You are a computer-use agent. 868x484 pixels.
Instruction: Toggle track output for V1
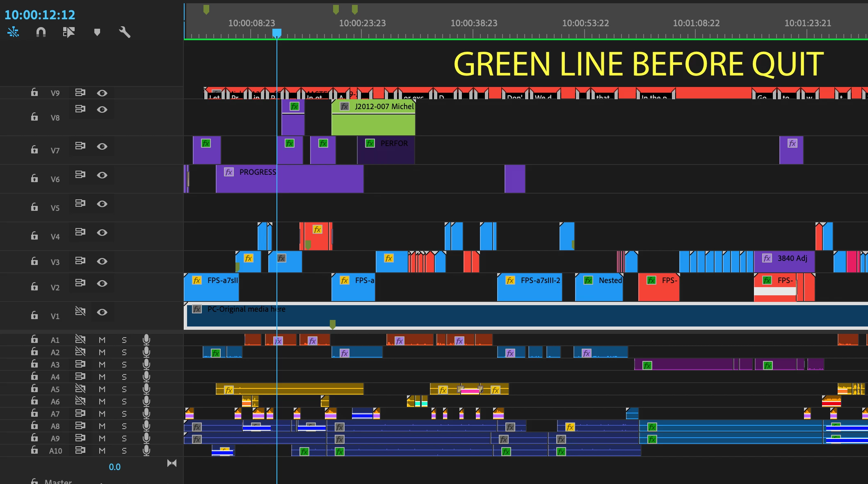(102, 312)
